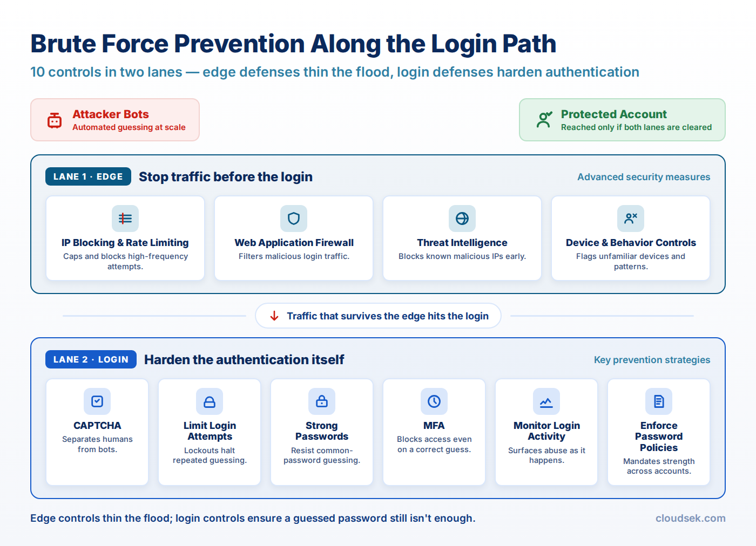
Task: Click the 'Web Application Firewall' title
Action: point(294,243)
